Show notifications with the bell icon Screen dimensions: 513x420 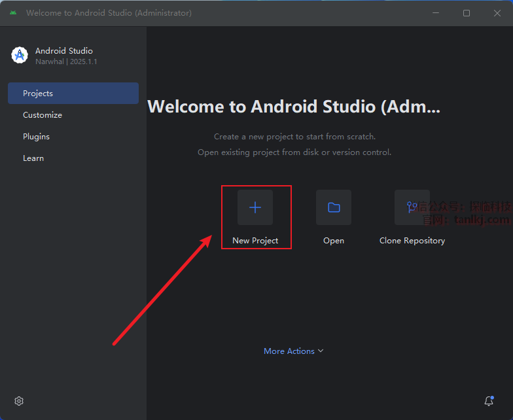point(488,401)
